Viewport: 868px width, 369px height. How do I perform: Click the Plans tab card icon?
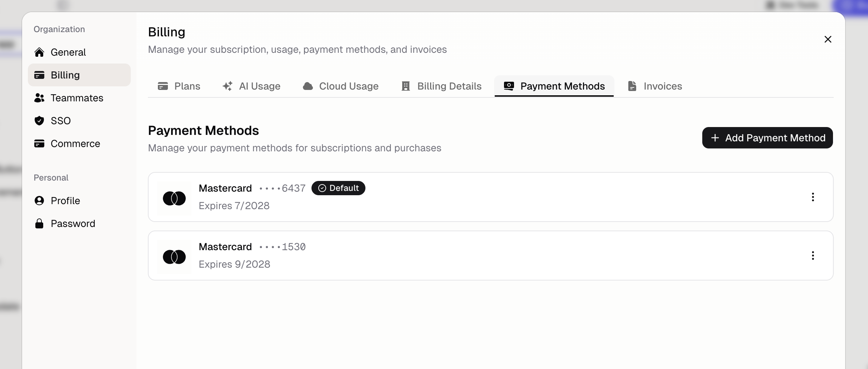click(x=163, y=86)
